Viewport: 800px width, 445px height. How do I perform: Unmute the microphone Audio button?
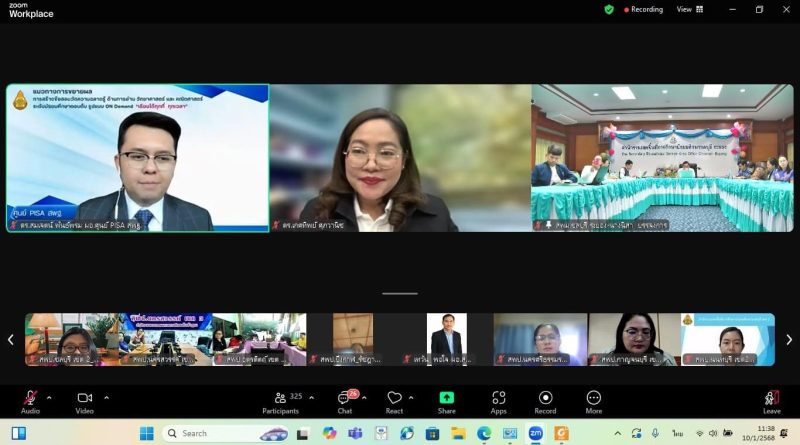[30, 399]
